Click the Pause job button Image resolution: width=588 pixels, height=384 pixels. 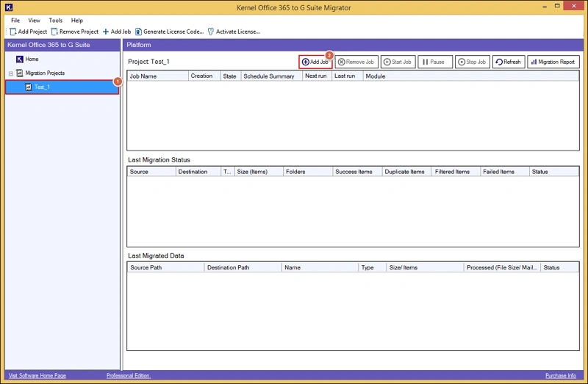(434, 62)
